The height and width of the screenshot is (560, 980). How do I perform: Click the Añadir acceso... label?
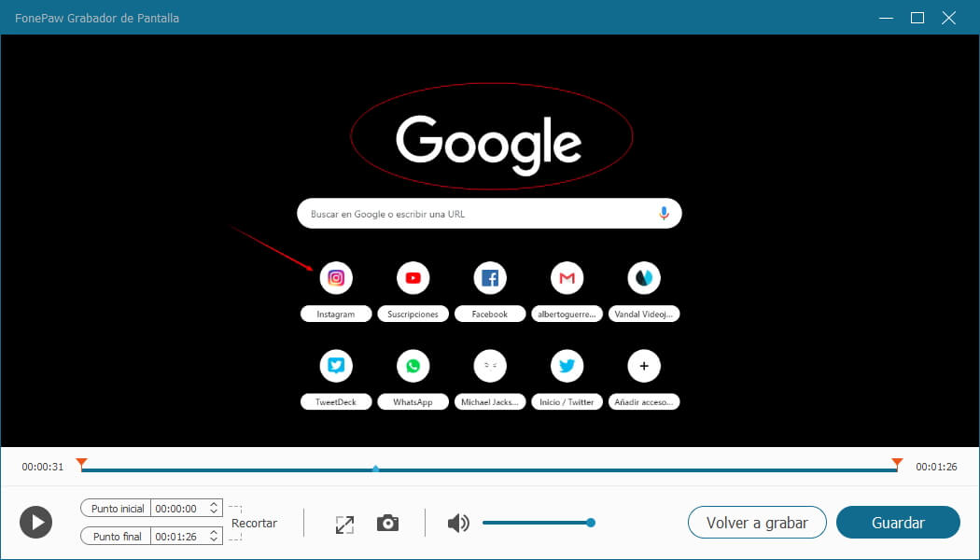tap(644, 402)
